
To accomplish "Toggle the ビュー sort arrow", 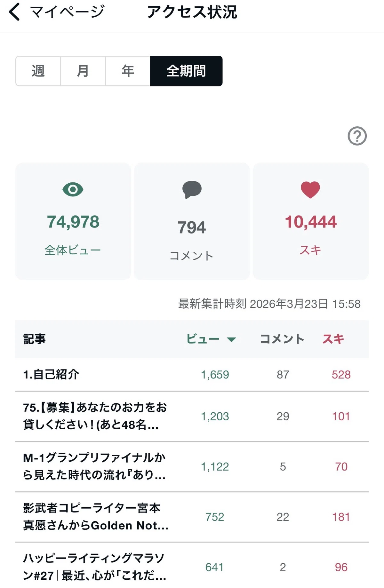I will point(231,339).
